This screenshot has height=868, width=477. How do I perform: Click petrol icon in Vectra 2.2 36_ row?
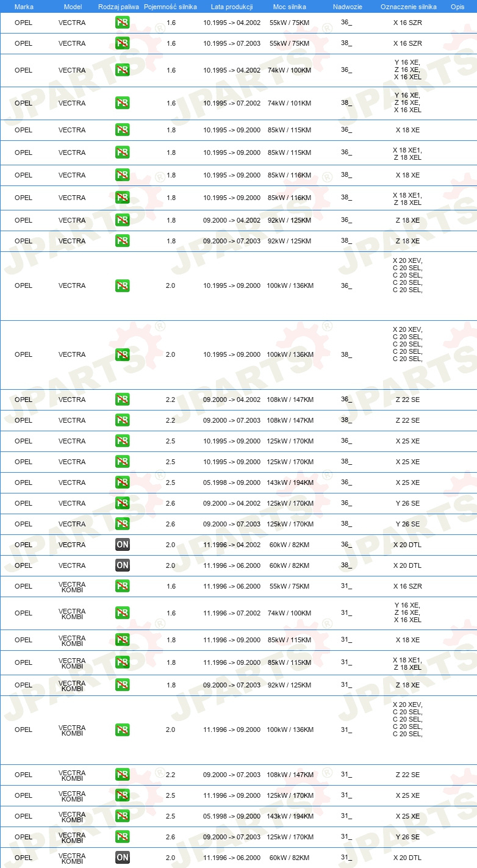point(123,400)
